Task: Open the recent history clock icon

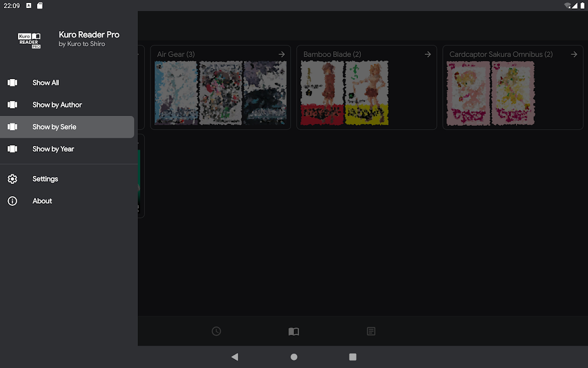Action: (x=216, y=331)
